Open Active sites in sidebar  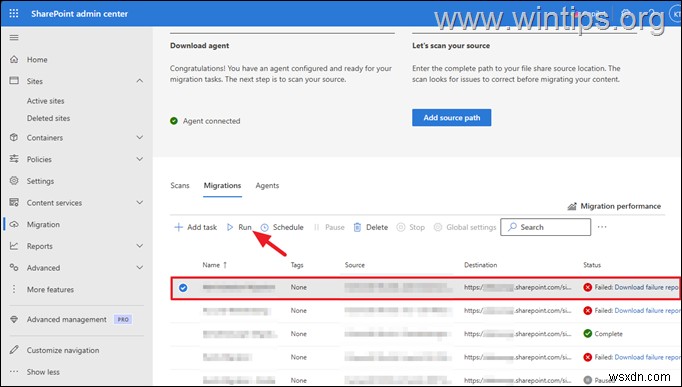tap(45, 101)
